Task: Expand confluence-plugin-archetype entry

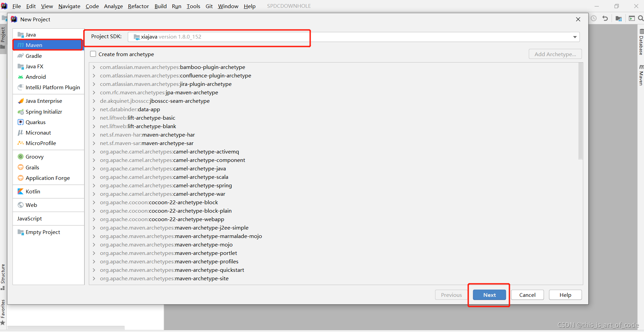Action: (x=94, y=75)
